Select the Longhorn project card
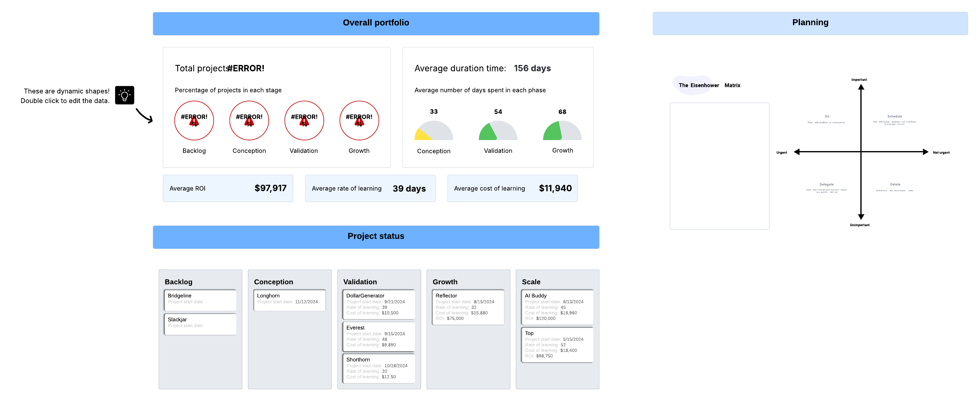 pyautogui.click(x=290, y=300)
